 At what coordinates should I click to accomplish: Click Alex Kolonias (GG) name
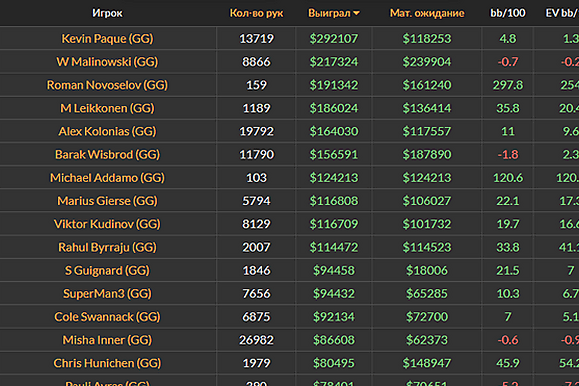tap(107, 131)
